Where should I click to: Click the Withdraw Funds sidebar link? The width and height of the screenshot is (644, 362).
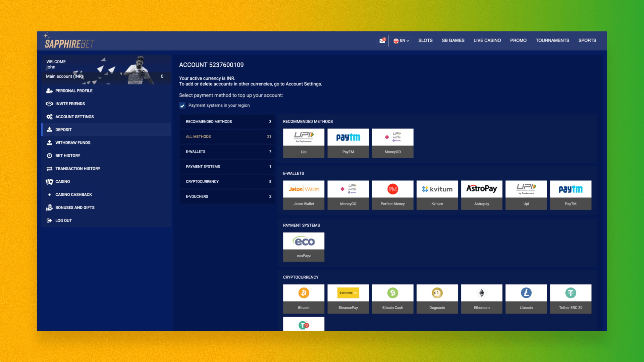(72, 142)
